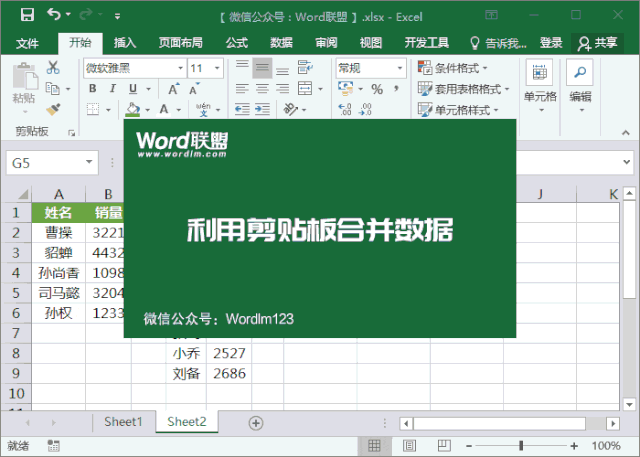Apply Comma style number format
The image size is (640, 457).
[396, 89]
